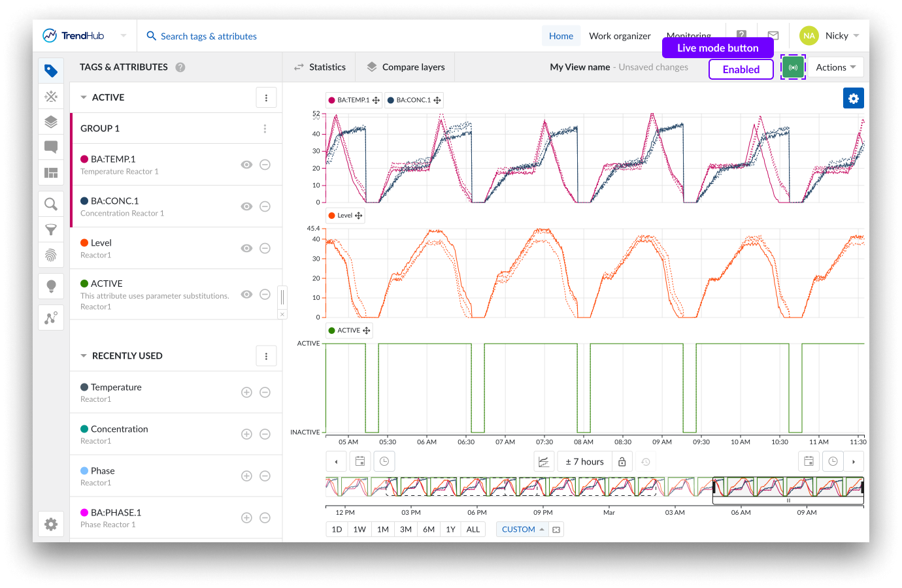Screen dimensions: 902x588
Task: Click the Statistics button
Action: 320,67
